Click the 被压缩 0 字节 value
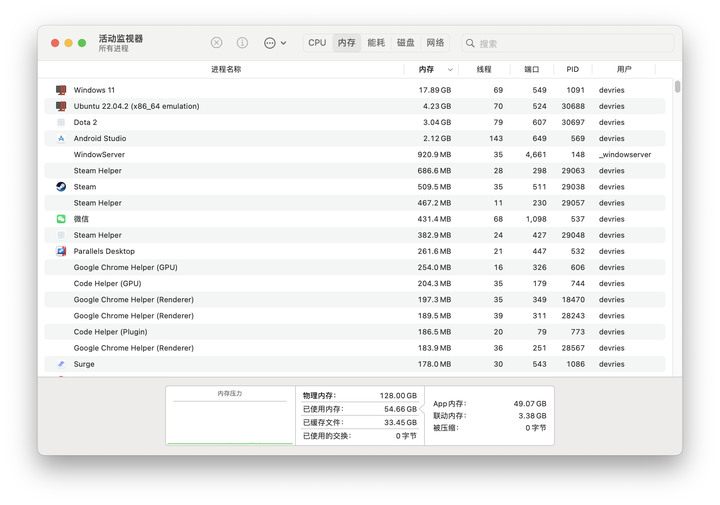The image size is (720, 505). pyautogui.click(x=536, y=428)
